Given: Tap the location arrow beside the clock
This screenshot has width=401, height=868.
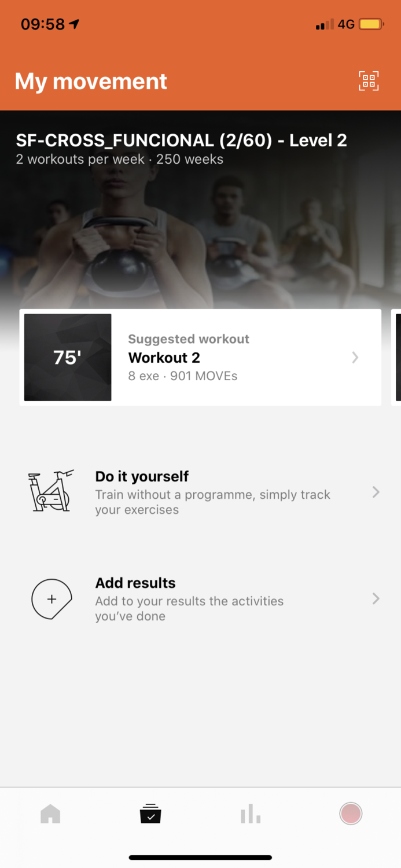Looking at the screenshot, I should pyautogui.click(x=74, y=24).
